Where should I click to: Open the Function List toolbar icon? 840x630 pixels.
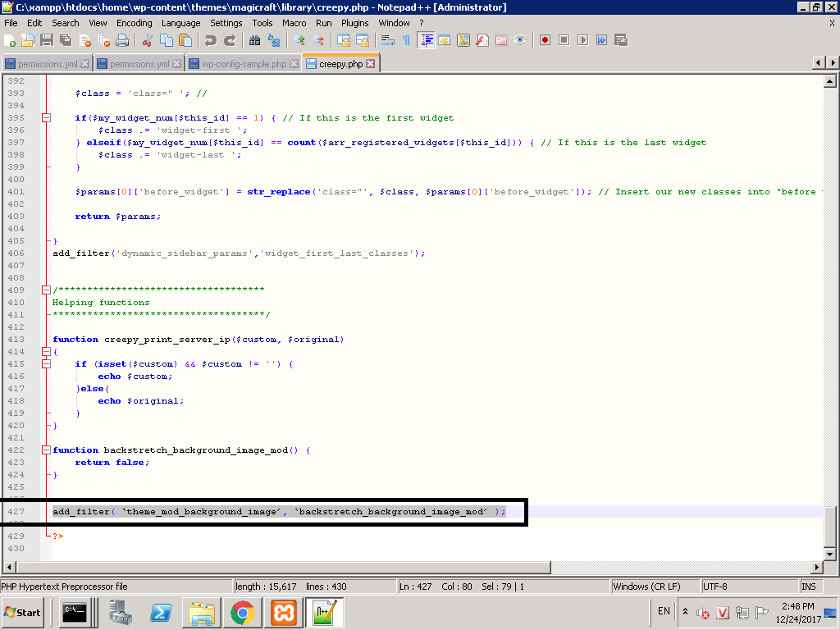(482, 40)
